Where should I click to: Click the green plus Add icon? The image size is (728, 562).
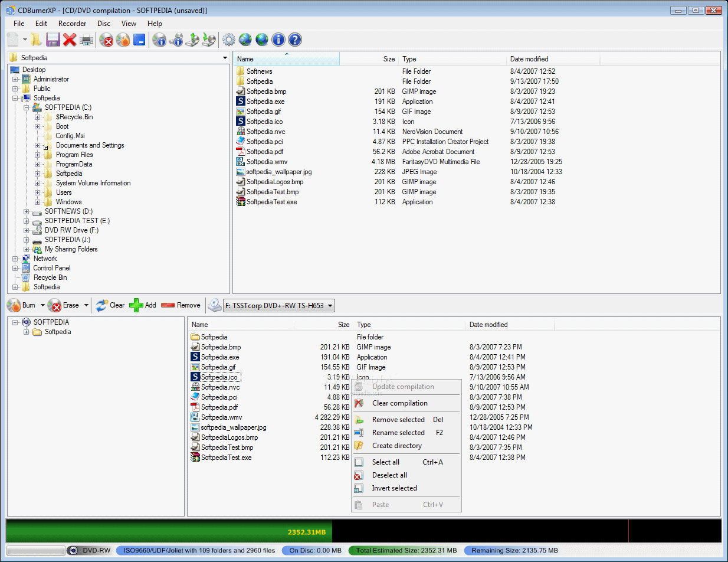coord(136,305)
